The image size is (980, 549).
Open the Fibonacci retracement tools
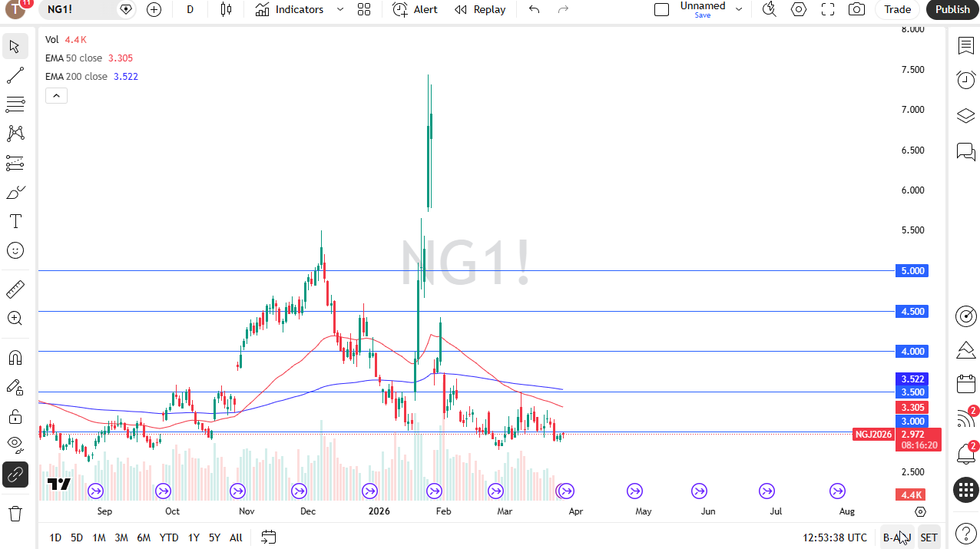[x=15, y=104]
